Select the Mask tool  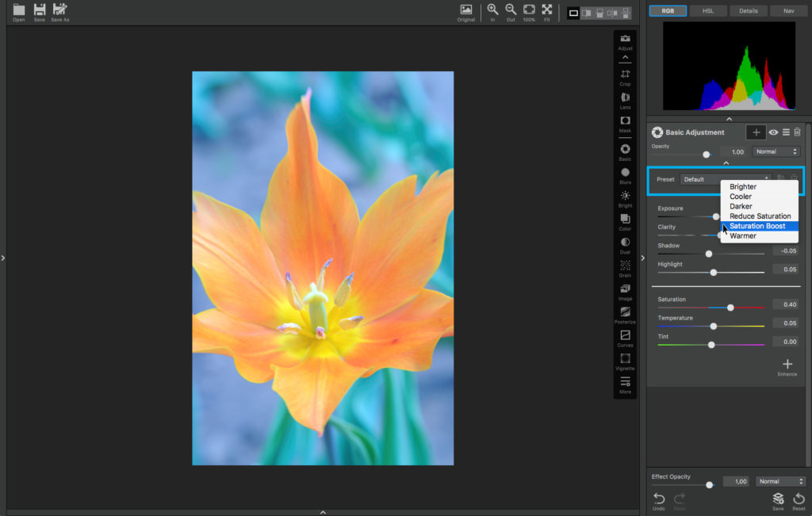pos(625,124)
